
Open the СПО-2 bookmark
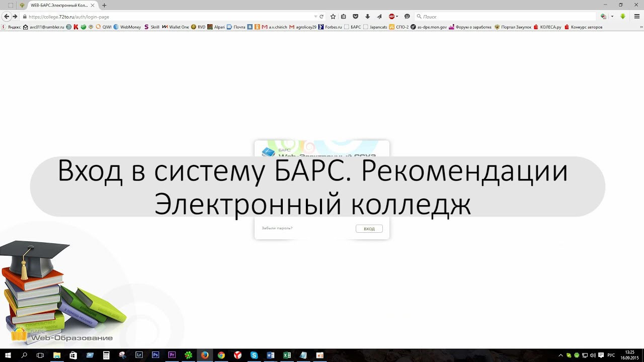(x=399, y=27)
